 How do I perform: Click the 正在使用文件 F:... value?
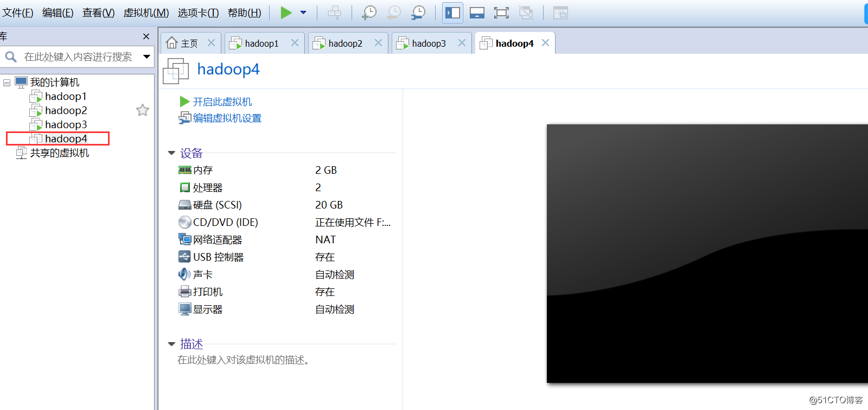pyautogui.click(x=353, y=222)
